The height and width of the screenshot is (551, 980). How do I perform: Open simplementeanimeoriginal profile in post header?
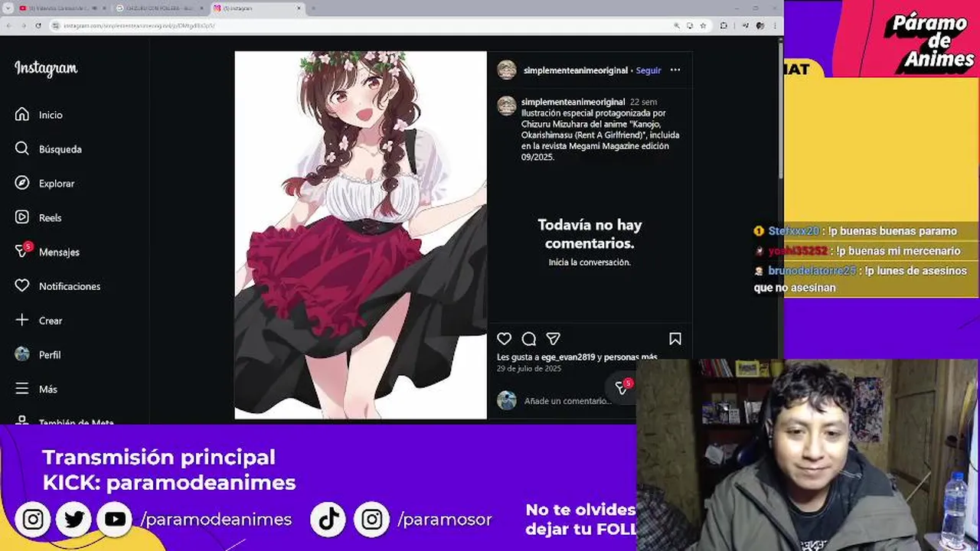coord(576,70)
